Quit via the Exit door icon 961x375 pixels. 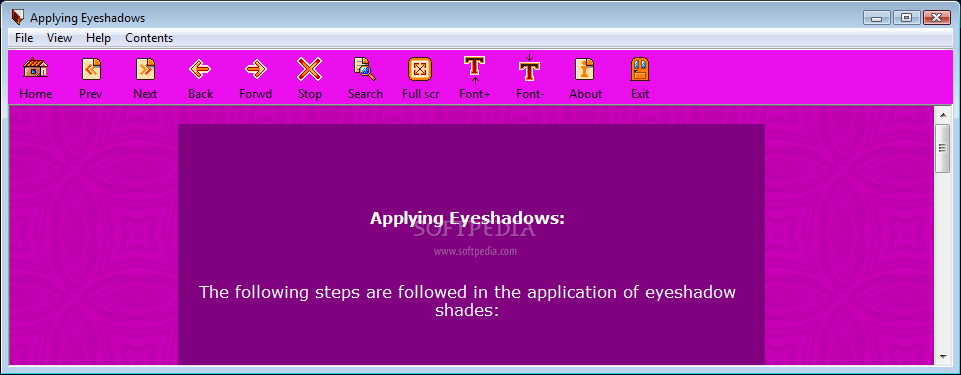[640, 69]
